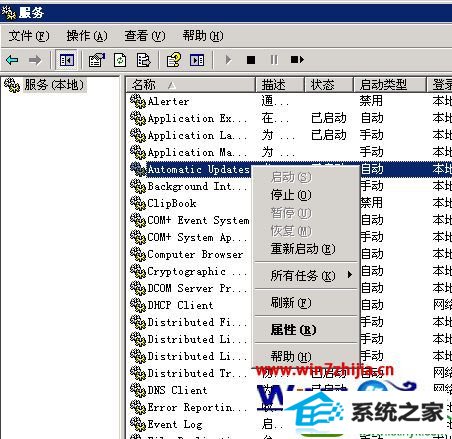Click the Stop Service square icon
This screenshot has width=452, height=439.
pos(251,60)
